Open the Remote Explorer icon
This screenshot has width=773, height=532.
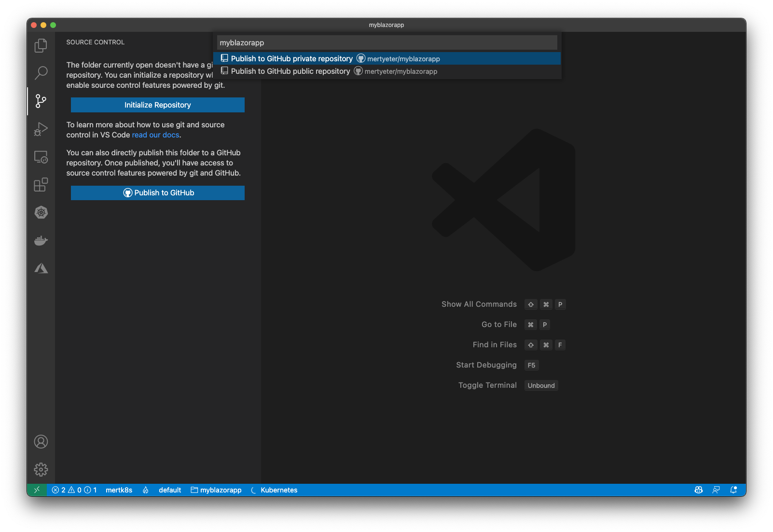[41, 157]
